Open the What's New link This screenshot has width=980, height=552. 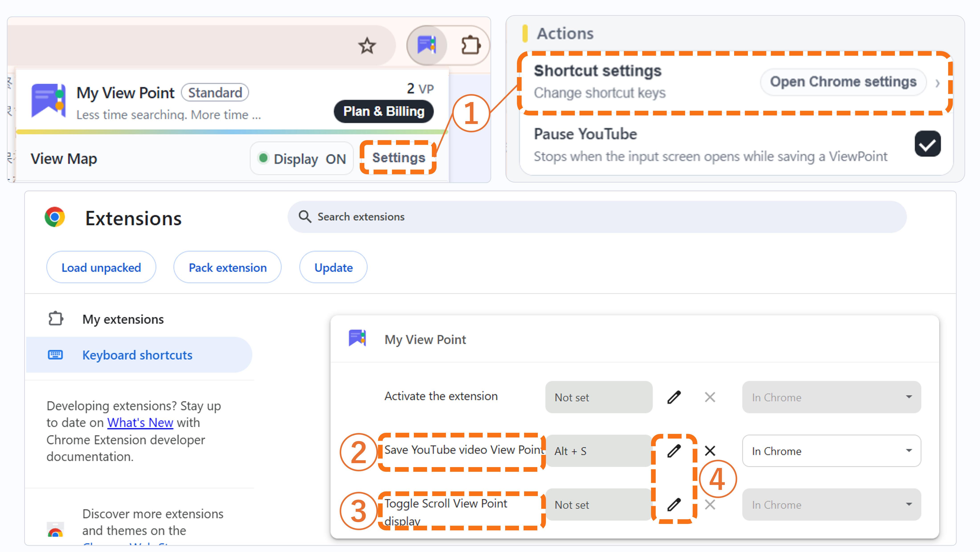(140, 423)
